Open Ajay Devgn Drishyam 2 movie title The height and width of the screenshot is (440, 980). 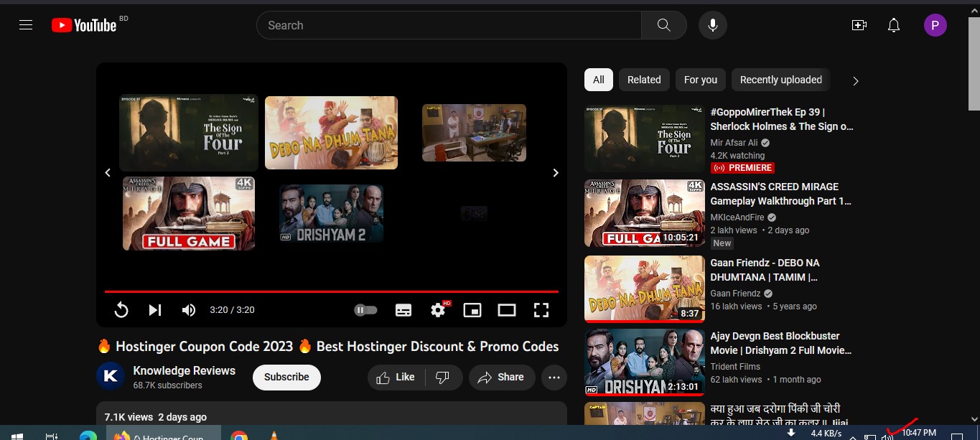[x=781, y=343]
